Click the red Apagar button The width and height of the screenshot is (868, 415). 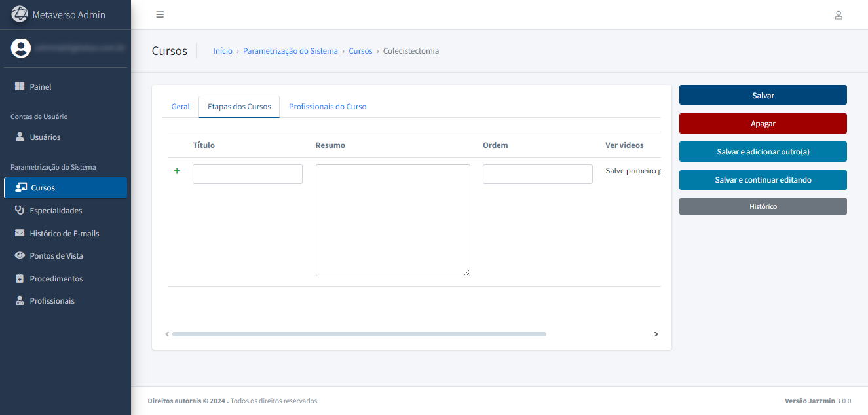(x=763, y=124)
